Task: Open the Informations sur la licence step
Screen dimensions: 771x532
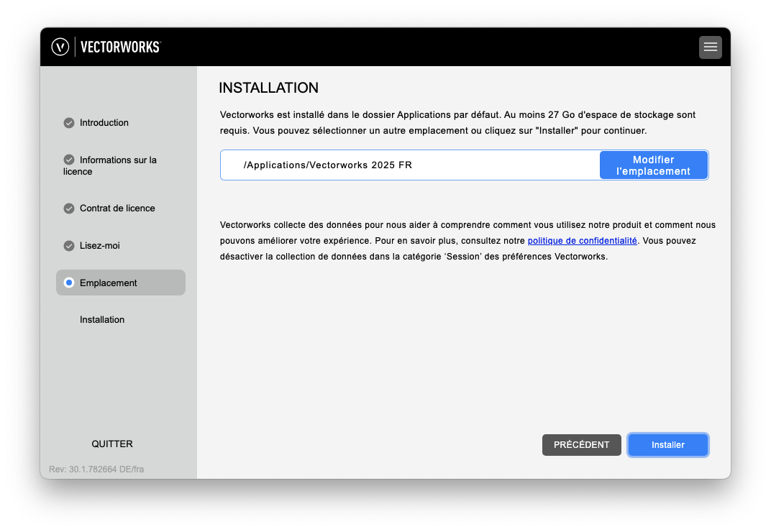Action: point(109,165)
